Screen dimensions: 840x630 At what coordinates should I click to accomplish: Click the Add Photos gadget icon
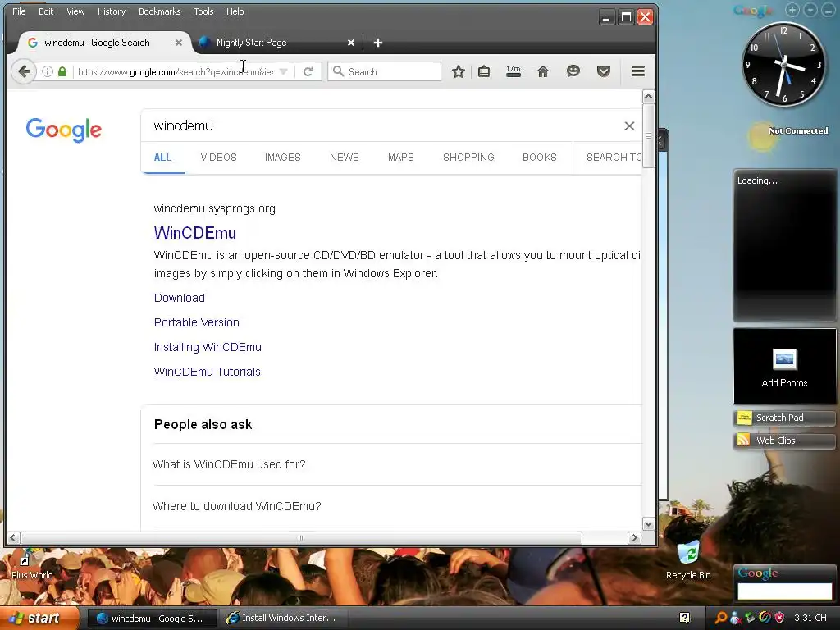point(784,359)
